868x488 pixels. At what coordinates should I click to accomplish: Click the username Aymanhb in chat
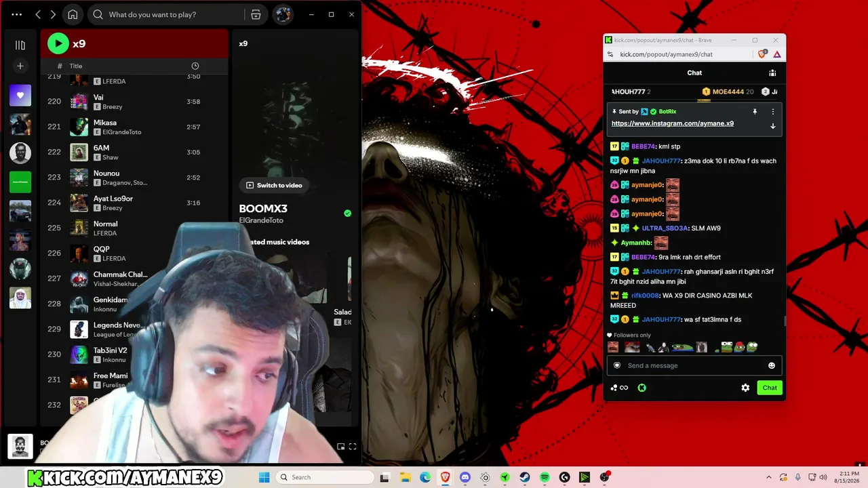pos(636,243)
